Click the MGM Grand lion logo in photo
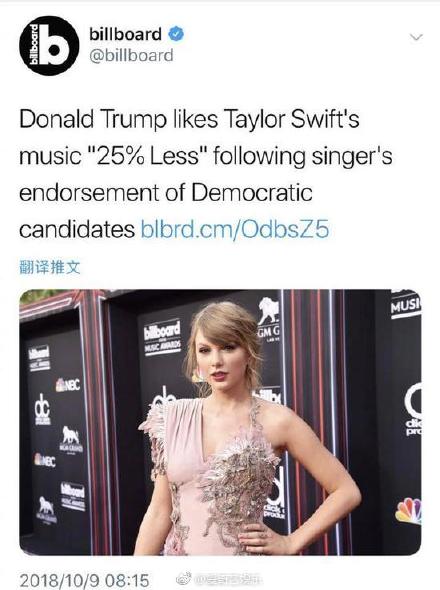The image size is (440, 590). tap(269, 317)
